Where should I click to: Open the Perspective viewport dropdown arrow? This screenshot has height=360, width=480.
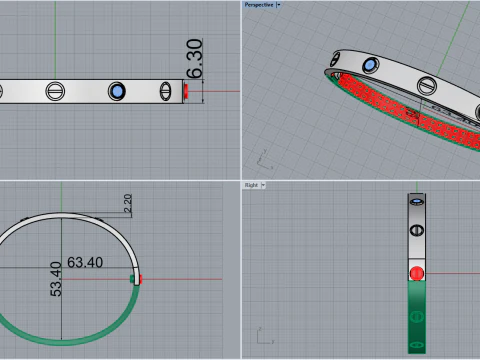279,5
